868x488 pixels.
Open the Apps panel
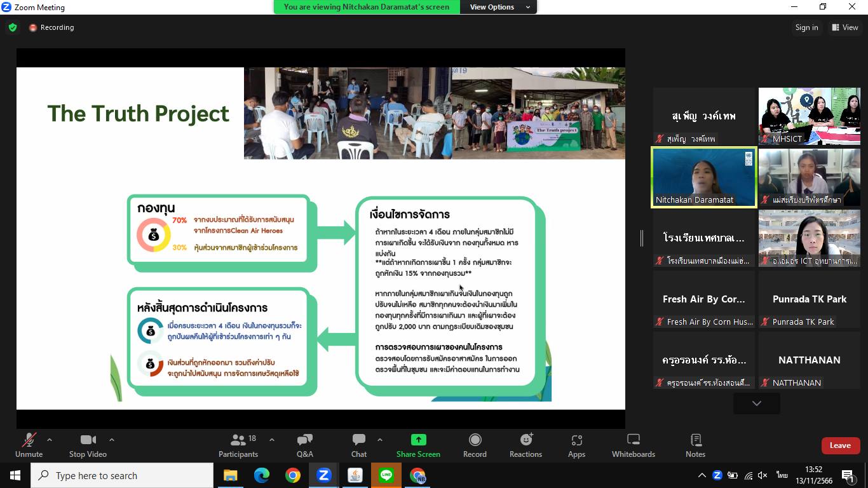tap(576, 445)
